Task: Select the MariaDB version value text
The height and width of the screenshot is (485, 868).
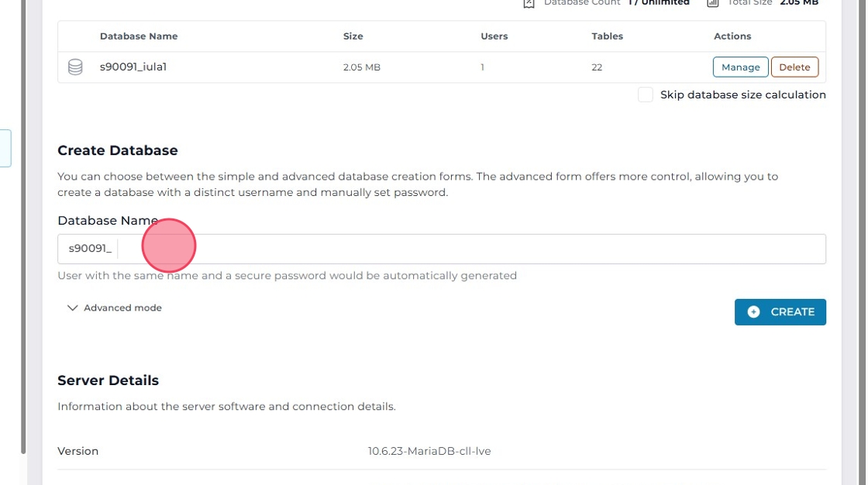Action: click(x=429, y=451)
